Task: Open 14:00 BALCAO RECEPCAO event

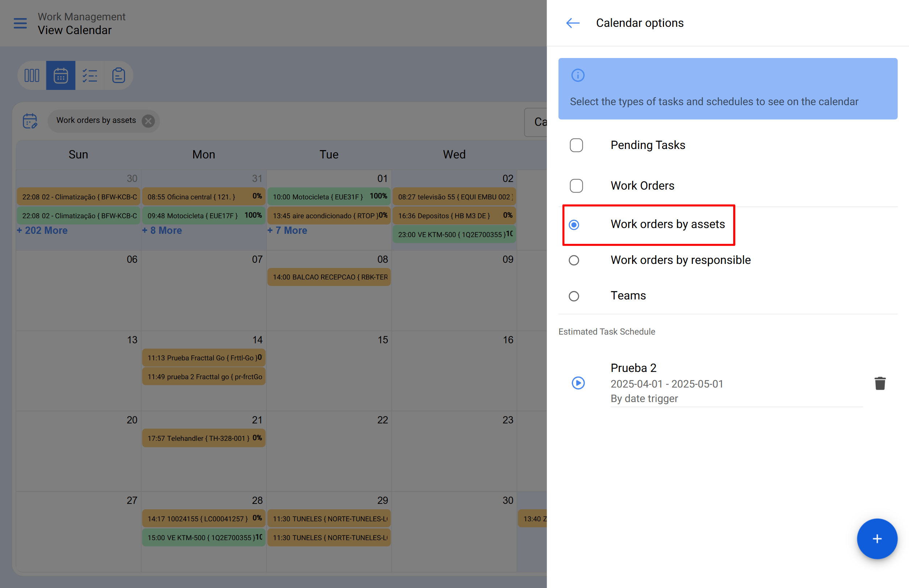Action: click(329, 277)
